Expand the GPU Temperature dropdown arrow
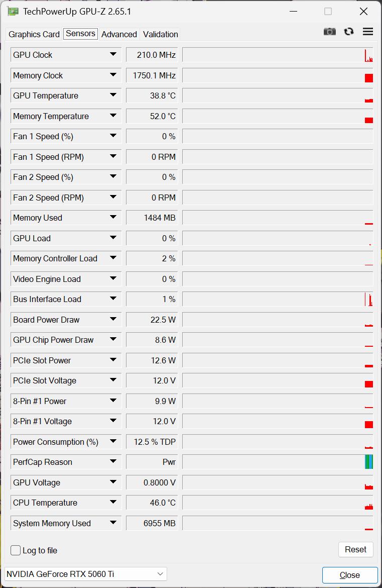Image resolution: width=382 pixels, height=588 pixels. (113, 95)
